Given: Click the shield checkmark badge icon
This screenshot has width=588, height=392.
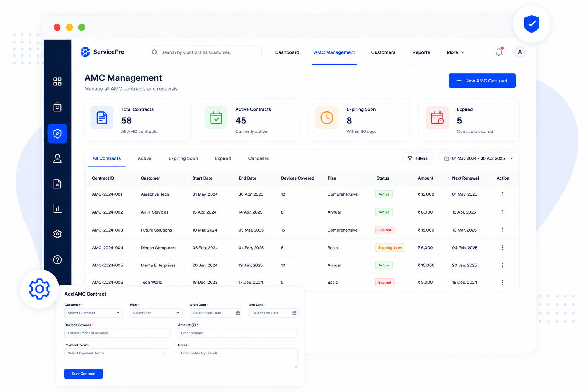Looking at the screenshot, I should point(532,24).
